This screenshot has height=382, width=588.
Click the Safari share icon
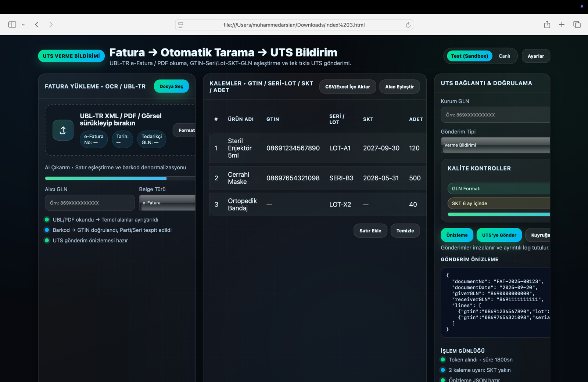(x=547, y=25)
